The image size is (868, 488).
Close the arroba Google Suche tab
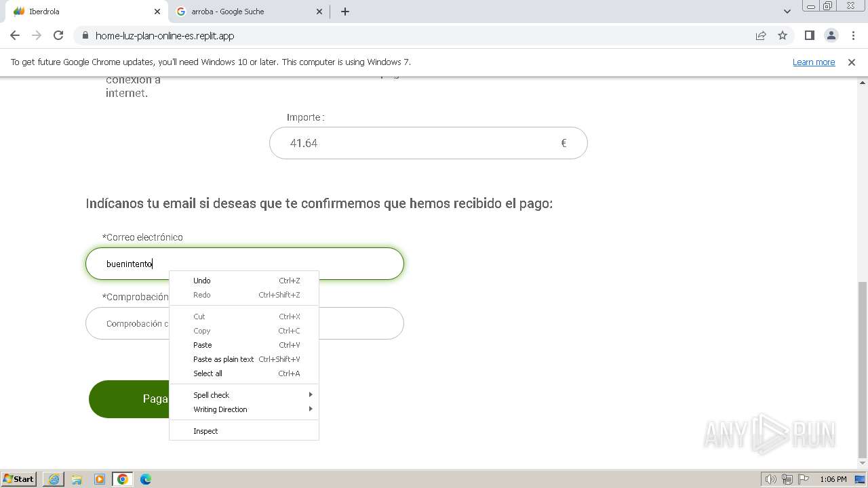320,12
